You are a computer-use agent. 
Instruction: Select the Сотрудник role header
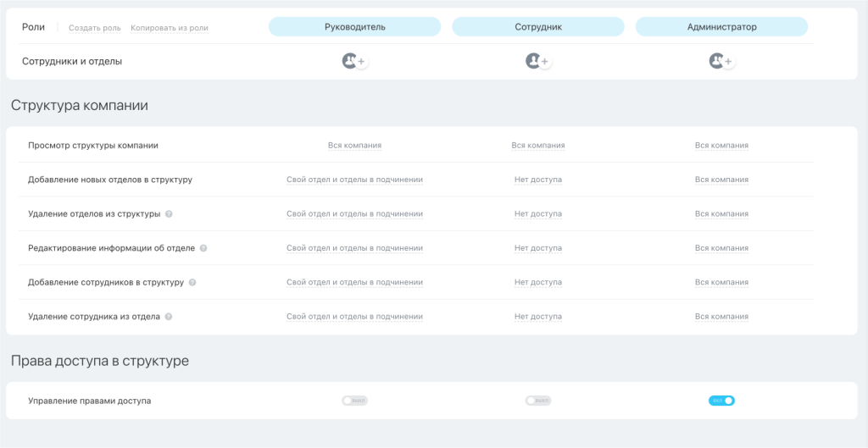point(538,27)
